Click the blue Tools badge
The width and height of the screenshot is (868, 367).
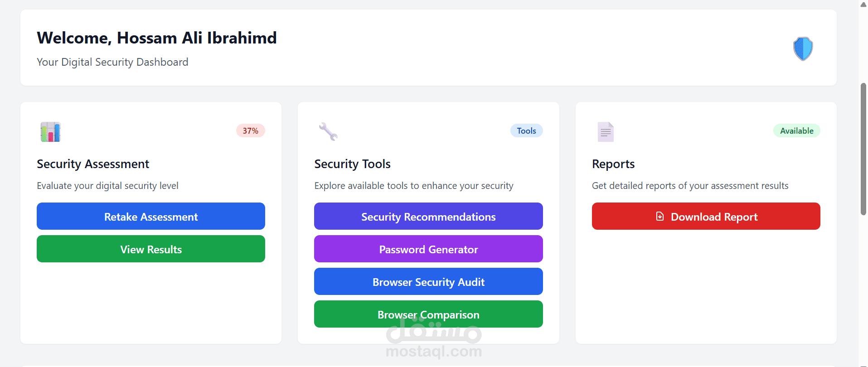click(526, 131)
